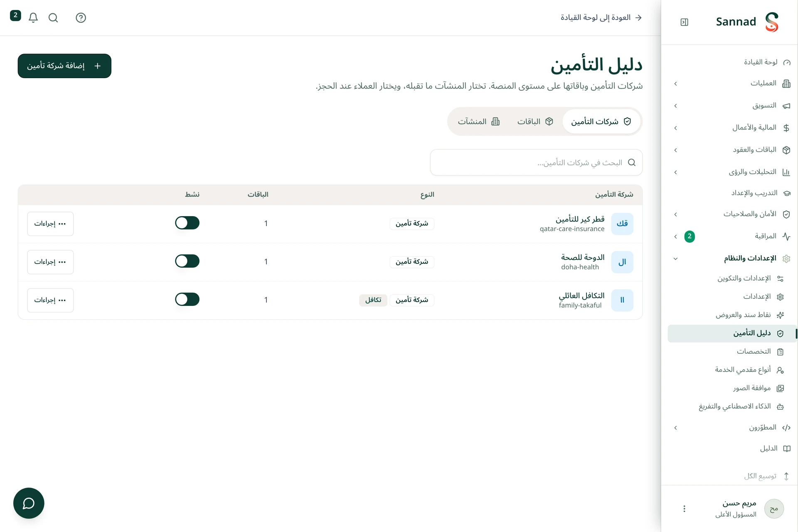The height and width of the screenshot is (532, 798).
Task: Click the Sannad logo icon
Action: click(772, 22)
